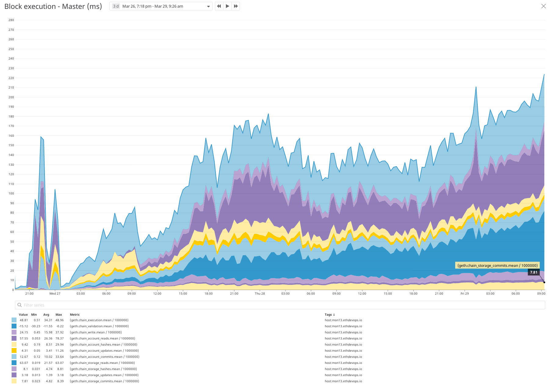Open the time range dropdown arrow

pos(208,6)
